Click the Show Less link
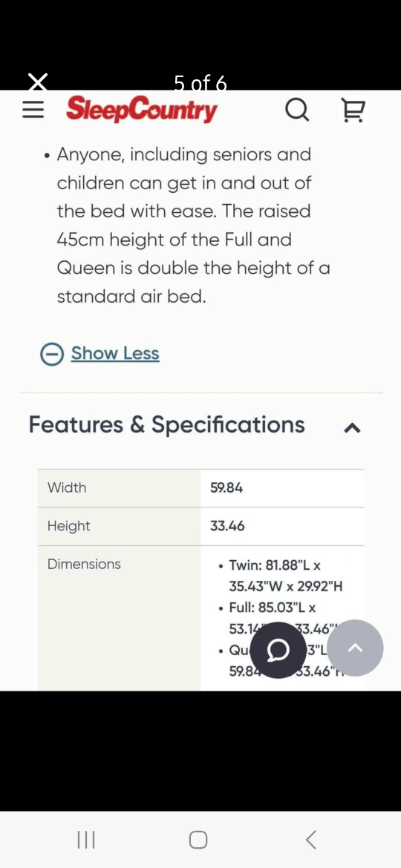The width and height of the screenshot is (401, 868). (115, 353)
